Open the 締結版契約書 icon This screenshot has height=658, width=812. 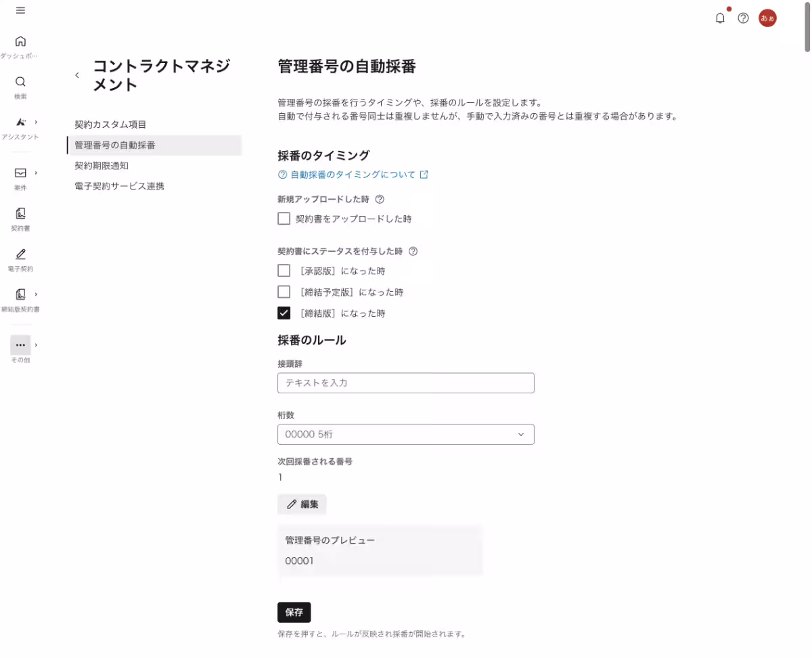[x=20, y=294]
